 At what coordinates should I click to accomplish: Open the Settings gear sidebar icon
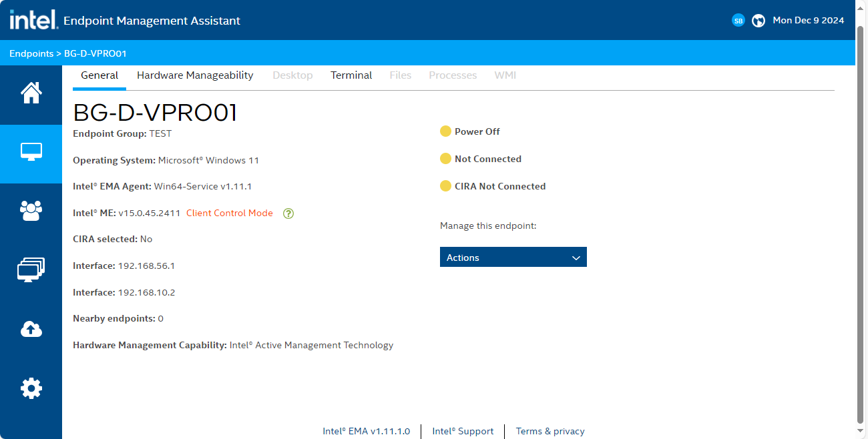pos(31,388)
